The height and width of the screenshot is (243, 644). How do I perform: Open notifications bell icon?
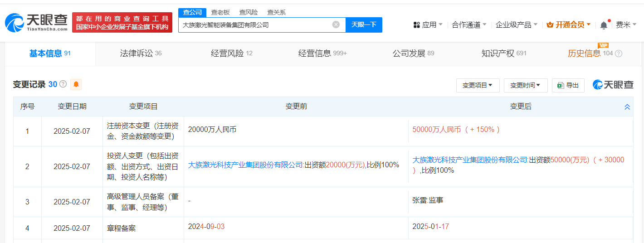604,25
